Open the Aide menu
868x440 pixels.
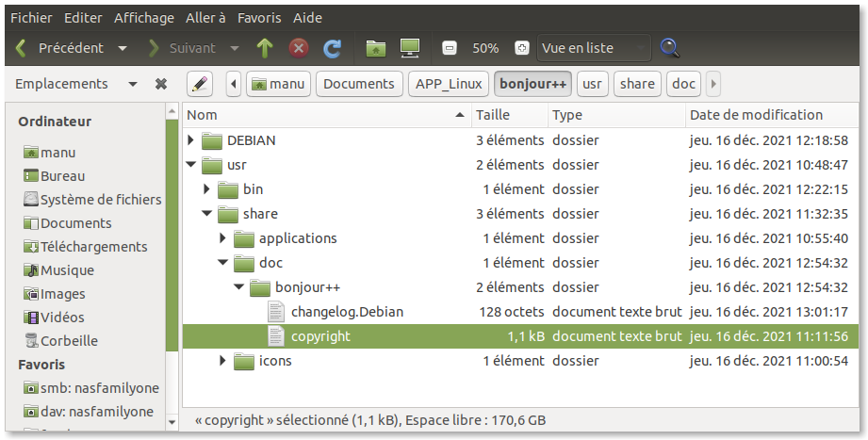pos(307,18)
